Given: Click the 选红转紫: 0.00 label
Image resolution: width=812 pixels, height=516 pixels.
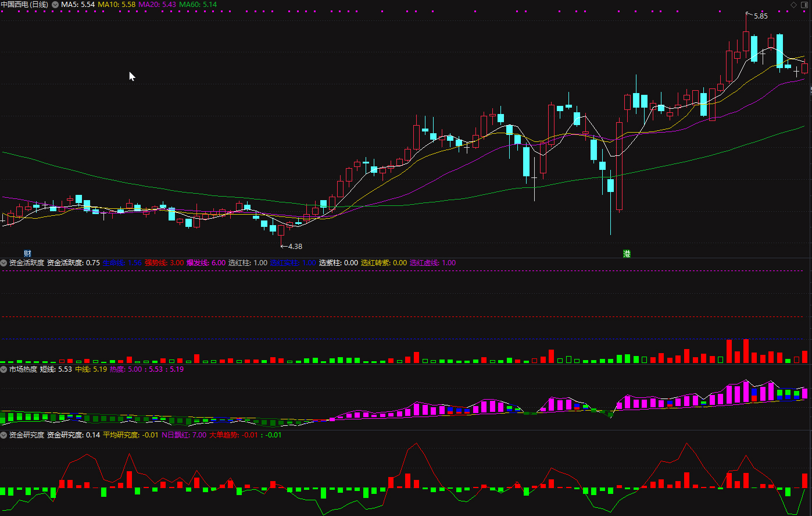Looking at the screenshot, I should [384, 263].
